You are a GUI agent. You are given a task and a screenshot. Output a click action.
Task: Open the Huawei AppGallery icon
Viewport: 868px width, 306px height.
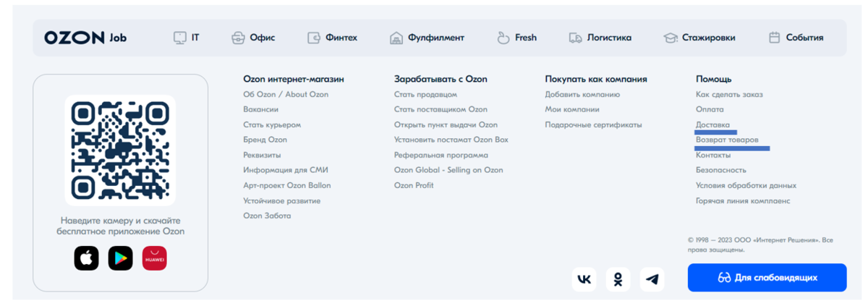155,258
